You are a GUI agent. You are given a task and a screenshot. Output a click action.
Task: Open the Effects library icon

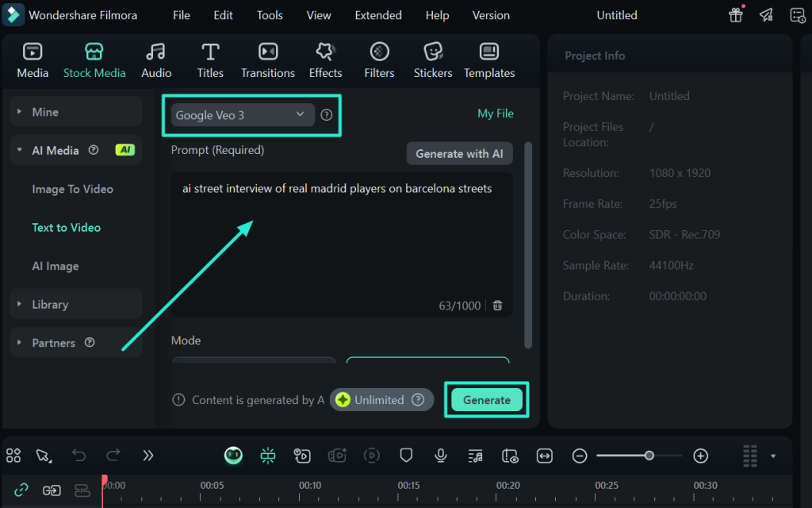(325, 60)
